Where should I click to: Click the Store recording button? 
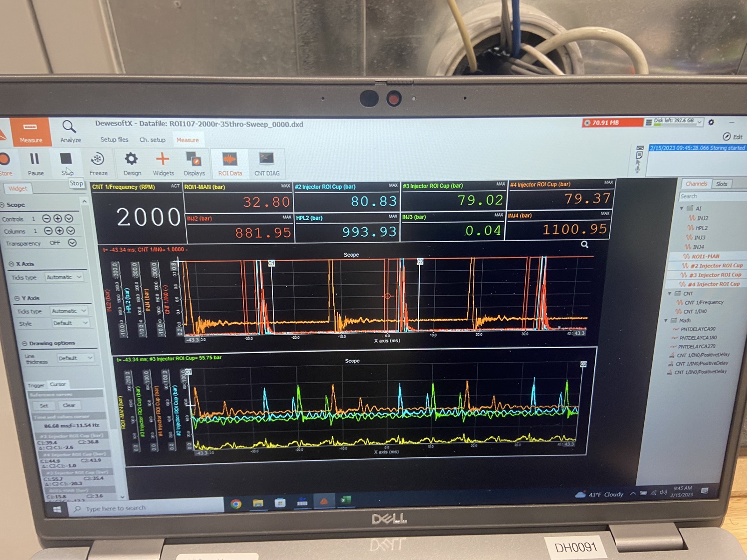pos(5,164)
